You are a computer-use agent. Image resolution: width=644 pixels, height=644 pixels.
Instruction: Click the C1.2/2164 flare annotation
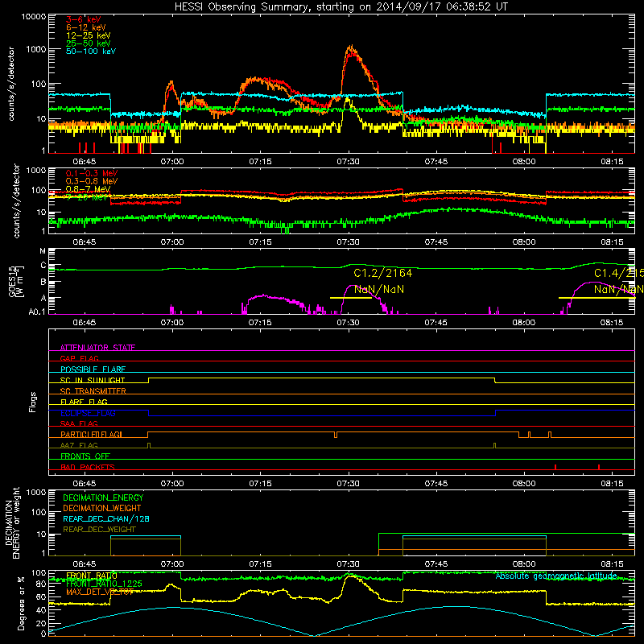click(x=382, y=273)
